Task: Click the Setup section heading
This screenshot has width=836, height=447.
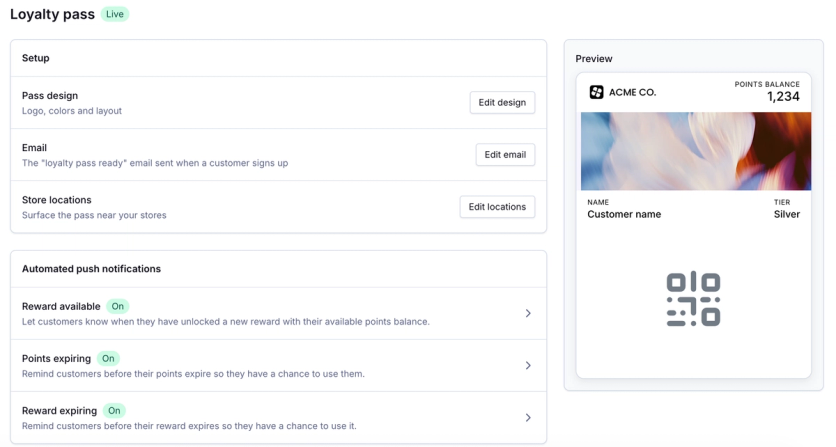Action: point(36,58)
